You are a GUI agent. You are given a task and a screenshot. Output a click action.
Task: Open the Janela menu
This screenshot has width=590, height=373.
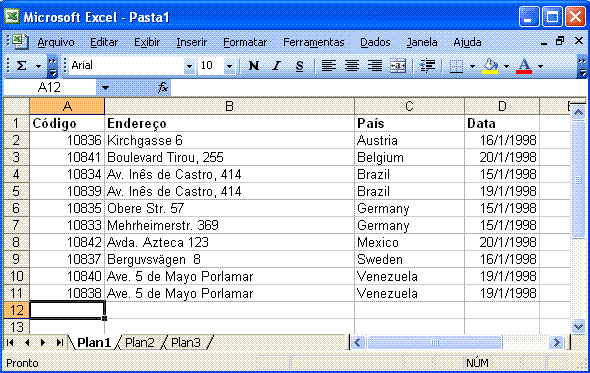(422, 42)
